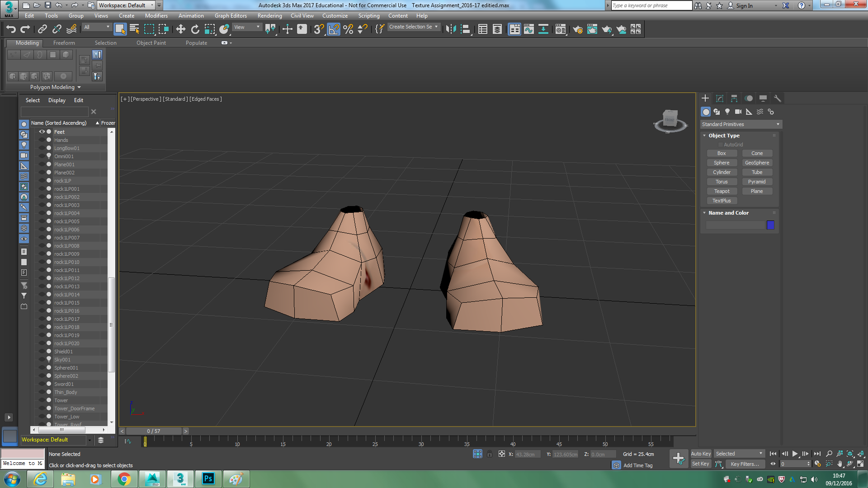868x488 pixels.
Task: Select Lights category in Create panel
Action: [x=727, y=112]
